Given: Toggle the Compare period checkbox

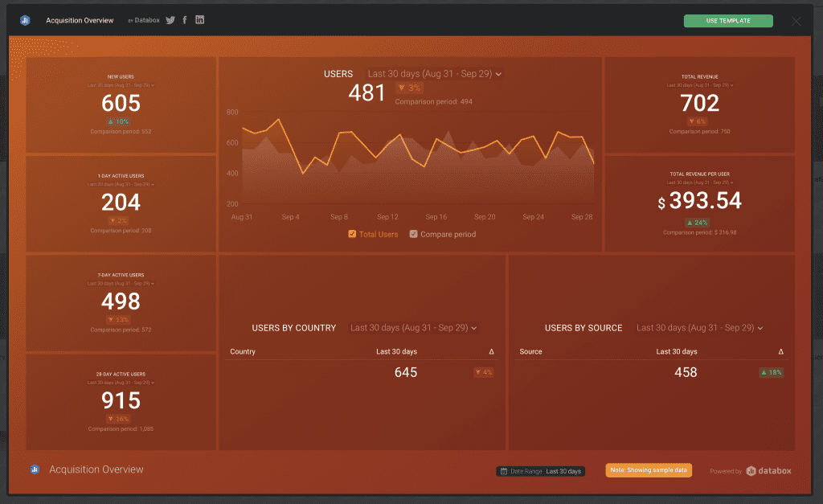Looking at the screenshot, I should pyautogui.click(x=414, y=234).
